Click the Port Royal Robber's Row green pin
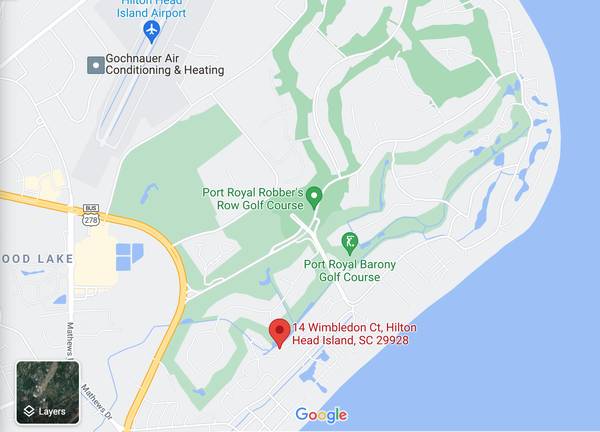 pyautogui.click(x=315, y=197)
